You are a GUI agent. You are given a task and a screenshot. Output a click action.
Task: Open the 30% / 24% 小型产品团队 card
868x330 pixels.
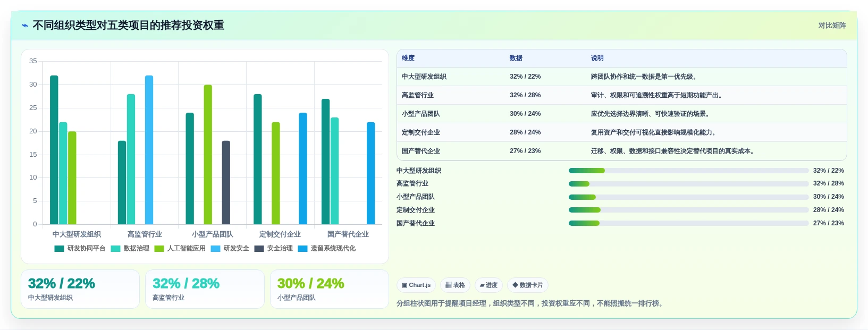tap(330, 289)
